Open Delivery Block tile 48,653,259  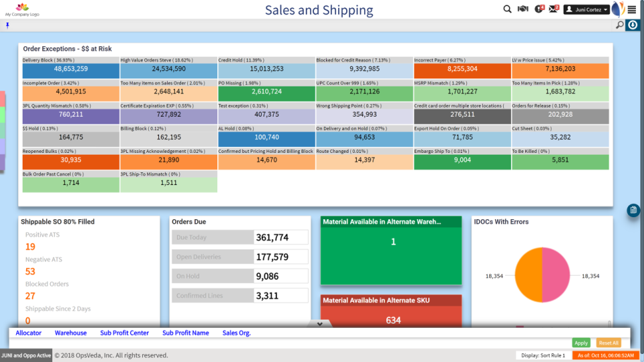click(x=70, y=68)
